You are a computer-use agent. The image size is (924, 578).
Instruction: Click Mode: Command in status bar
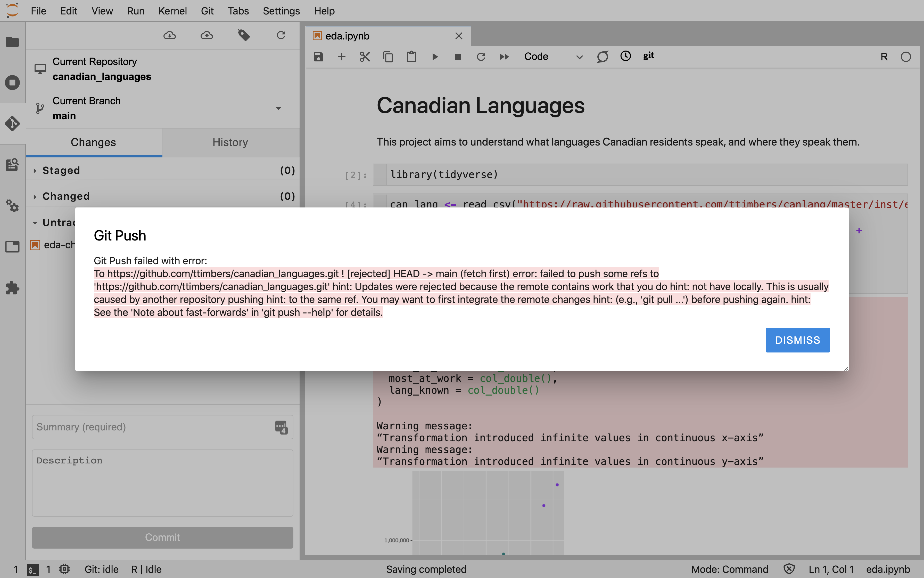(x=730, y=569)
